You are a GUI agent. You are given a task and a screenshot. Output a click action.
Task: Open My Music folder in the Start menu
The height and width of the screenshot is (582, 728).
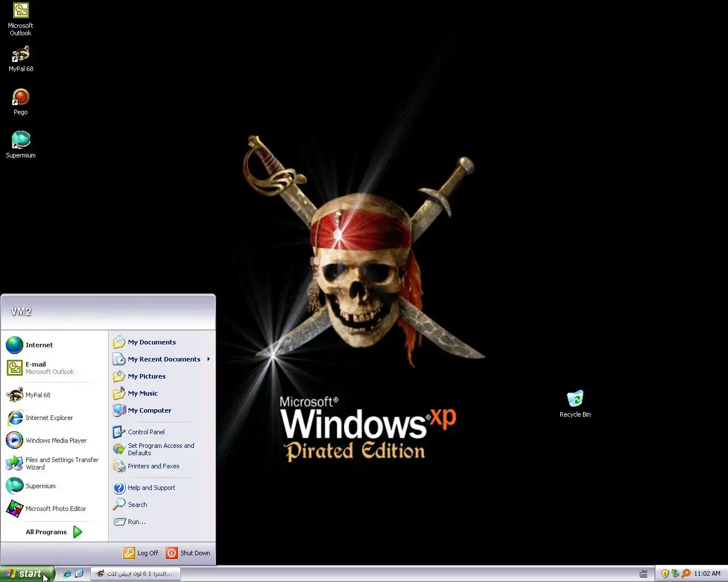point(162,393)
